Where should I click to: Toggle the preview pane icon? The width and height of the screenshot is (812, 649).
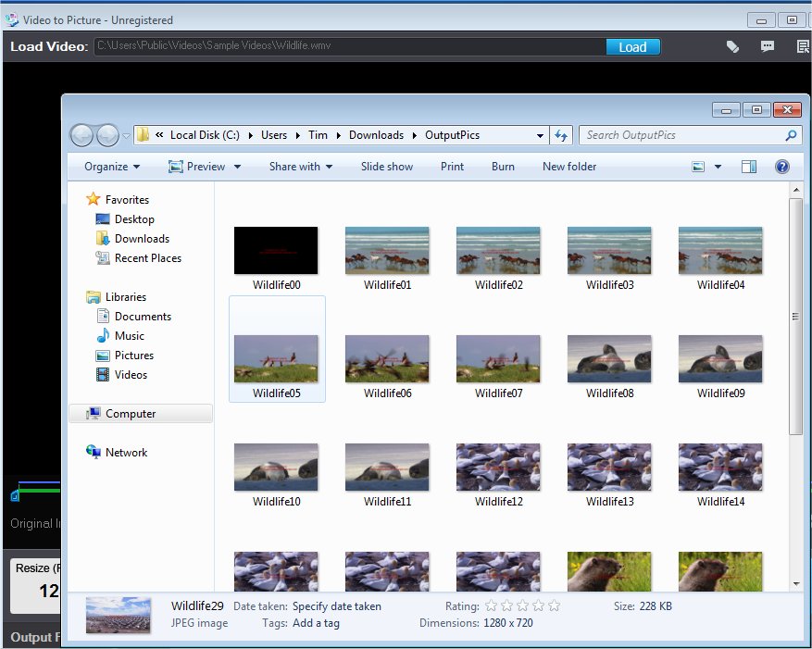749,167
